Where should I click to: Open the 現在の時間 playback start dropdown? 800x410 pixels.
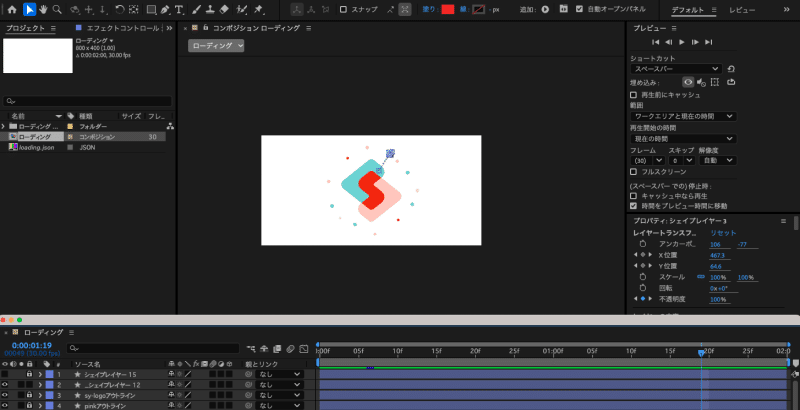683,139
